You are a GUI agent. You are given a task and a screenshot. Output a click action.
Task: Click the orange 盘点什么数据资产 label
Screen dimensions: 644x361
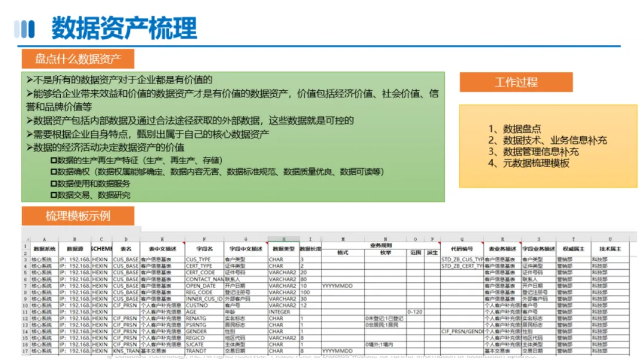[78, 59]
